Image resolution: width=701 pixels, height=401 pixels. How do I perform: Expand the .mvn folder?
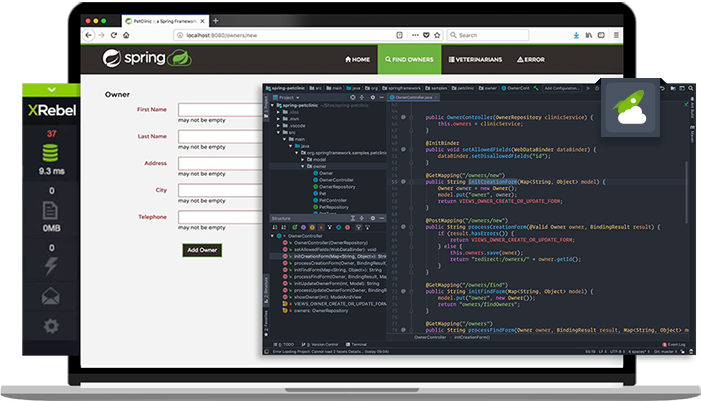point(278,119)
